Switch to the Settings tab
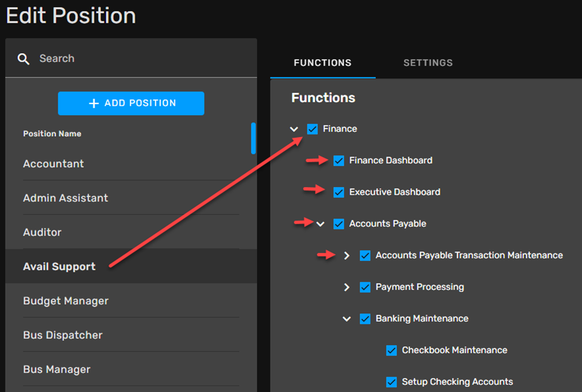The width and height of the screenshot is (582, 392). pyautogui.click(x=427, y=63)
